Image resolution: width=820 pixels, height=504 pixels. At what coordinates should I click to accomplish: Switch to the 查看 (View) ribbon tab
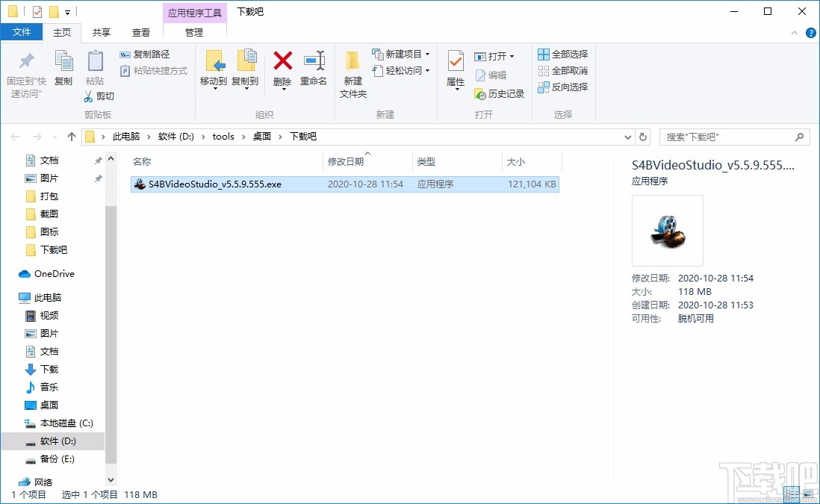tap(142, 32)
